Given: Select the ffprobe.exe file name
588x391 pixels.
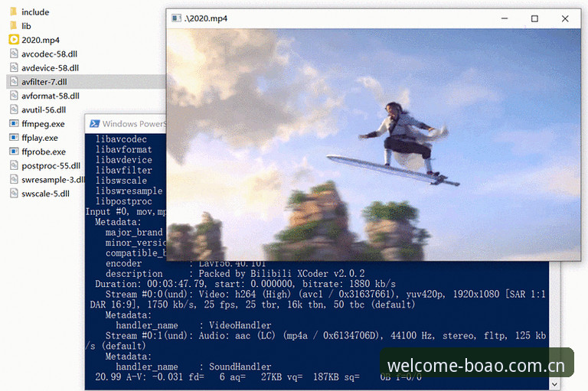Looking at the screenshot, I should 44,152.
